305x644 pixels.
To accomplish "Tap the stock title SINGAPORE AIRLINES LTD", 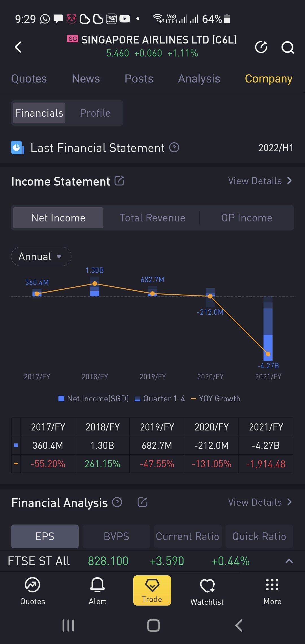I will point(159,40).
